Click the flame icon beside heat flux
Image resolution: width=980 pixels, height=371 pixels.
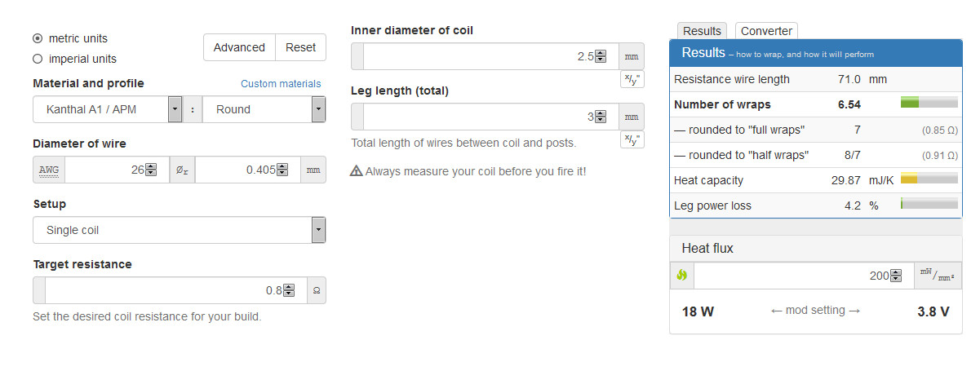click(682, 276)
